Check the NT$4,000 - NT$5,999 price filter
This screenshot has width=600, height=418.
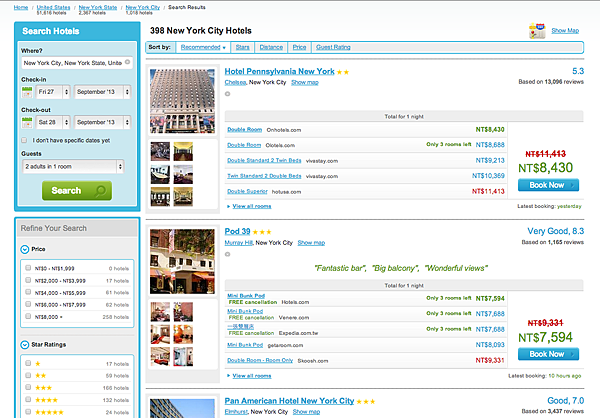tap(28, 292)
